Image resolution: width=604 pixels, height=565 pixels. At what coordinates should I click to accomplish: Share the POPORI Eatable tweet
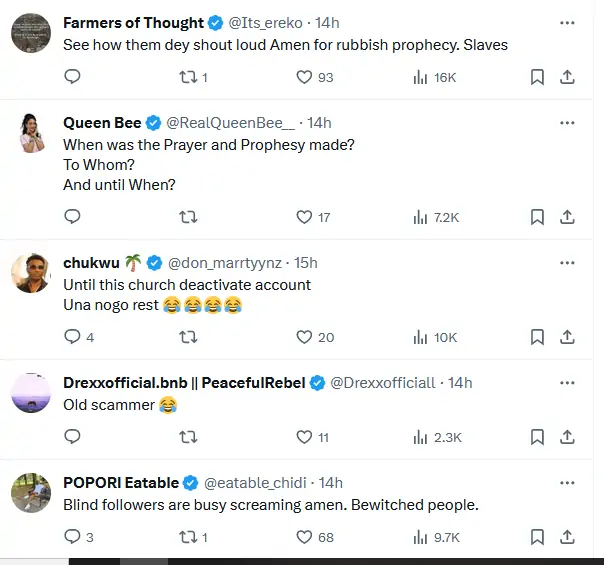point(567,537)
